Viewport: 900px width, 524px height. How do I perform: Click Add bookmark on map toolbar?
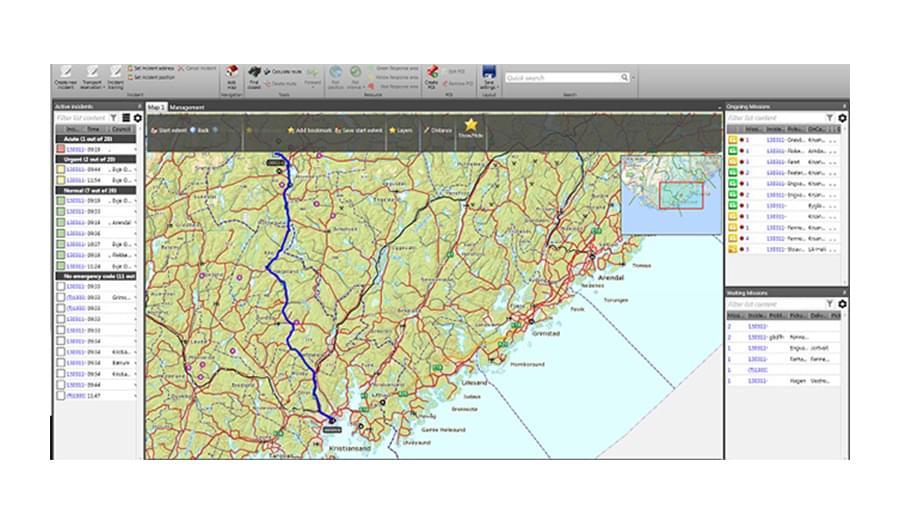point(310,130)
